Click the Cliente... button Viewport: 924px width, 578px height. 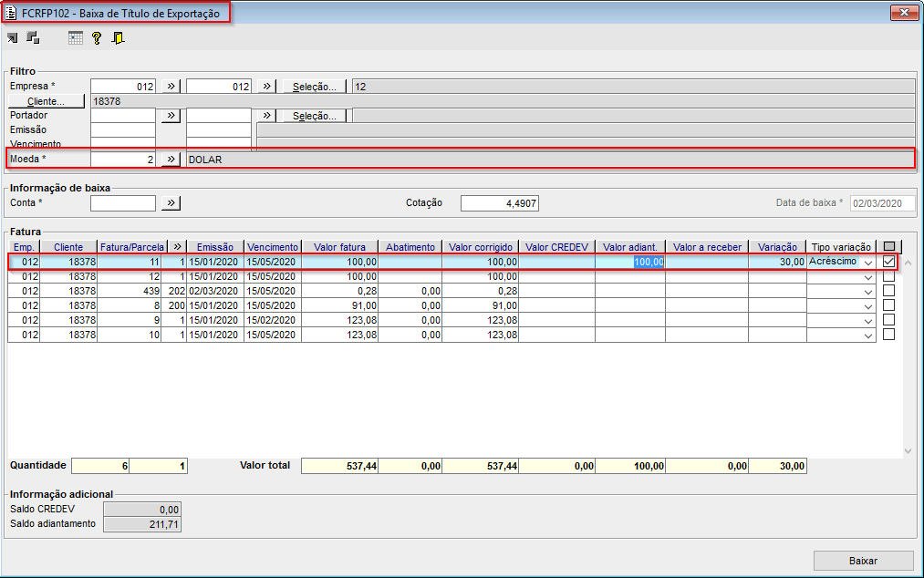46,101
